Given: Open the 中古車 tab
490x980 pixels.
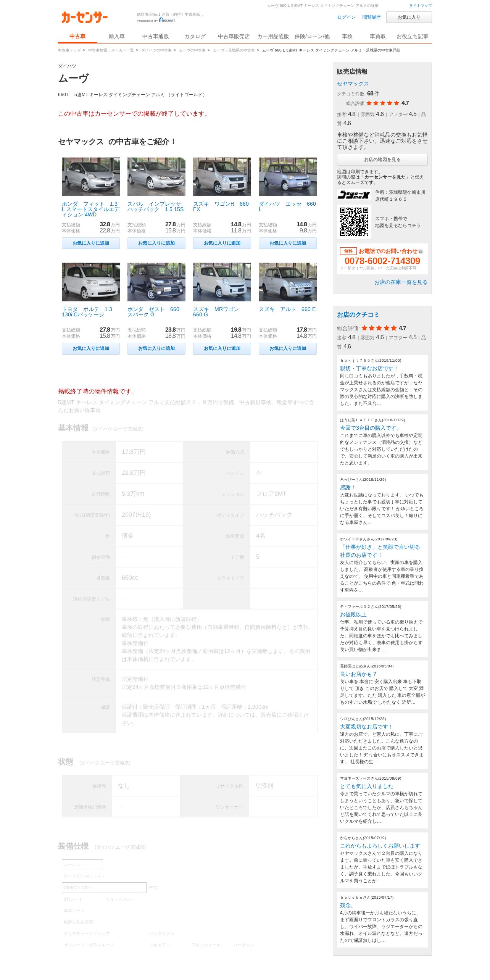Looking at the screenshot, I should coord(77,36).
